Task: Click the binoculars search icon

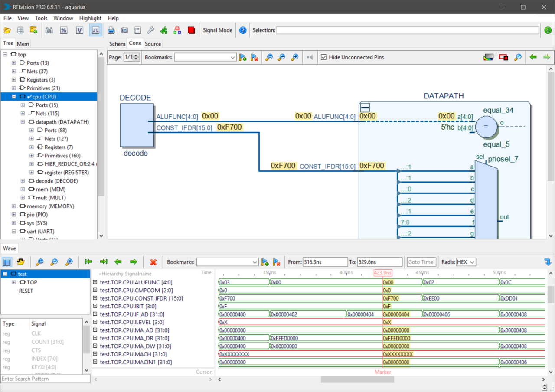Action: point(49,30)
